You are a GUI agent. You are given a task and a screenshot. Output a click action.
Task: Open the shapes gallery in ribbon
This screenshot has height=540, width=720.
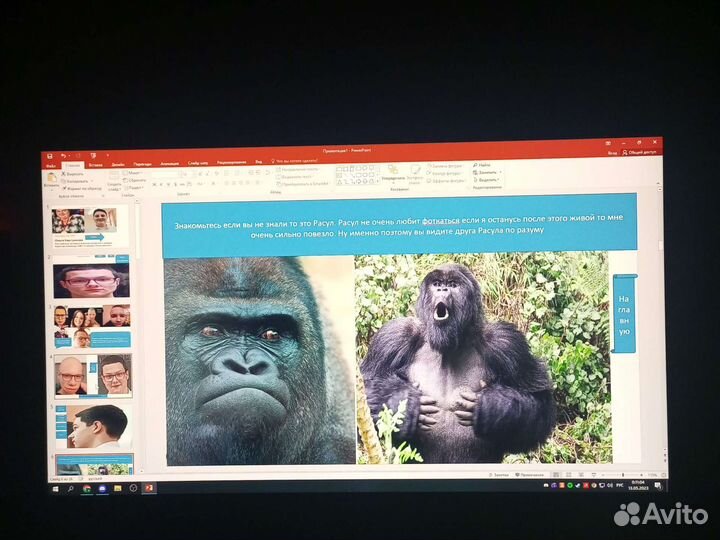coord(358,175)
